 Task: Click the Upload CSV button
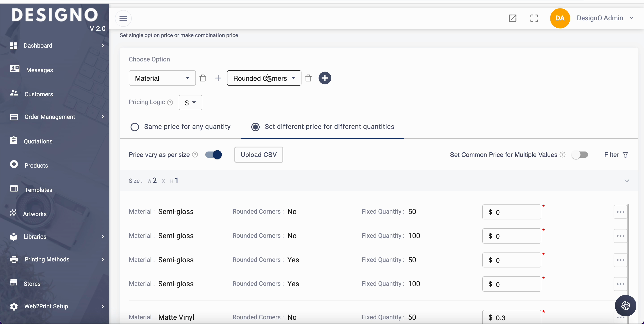(258, 155)
